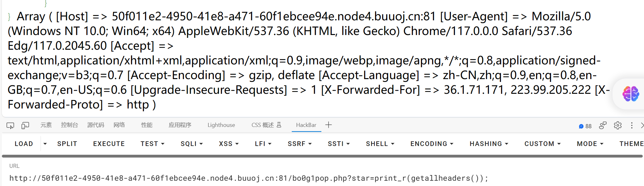Open DevTools settings gear
The width and height of the screenshot is (644, 186).
point(617,125)
